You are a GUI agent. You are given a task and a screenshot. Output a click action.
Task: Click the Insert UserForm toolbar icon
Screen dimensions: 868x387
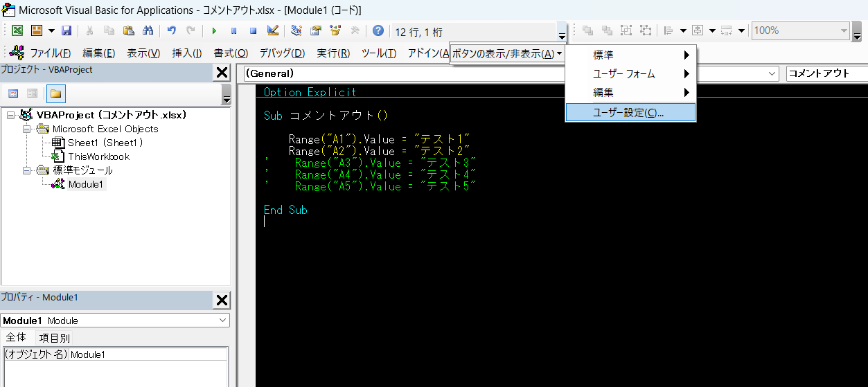(x=36, y=30)
